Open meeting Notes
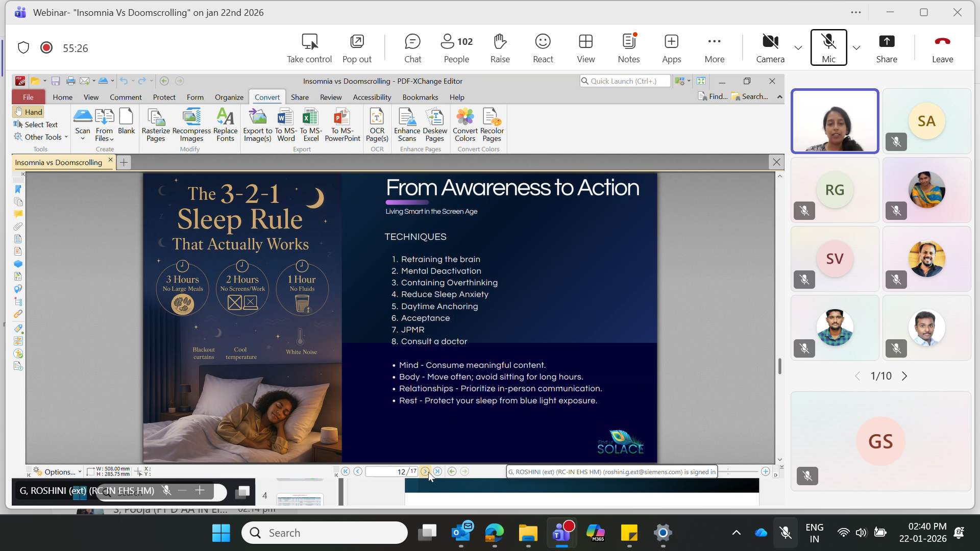Image resolution: width=980 pixels, height=551 pixels. pos(628,48)
